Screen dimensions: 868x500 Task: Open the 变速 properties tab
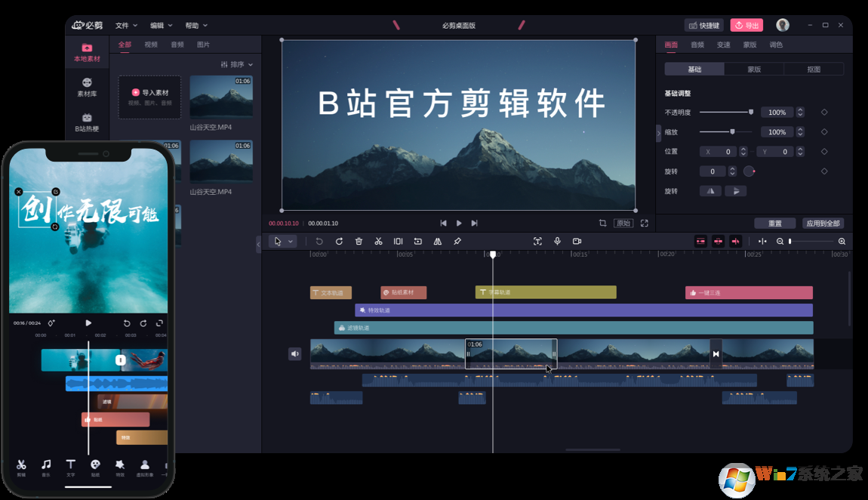coord(724,45)
